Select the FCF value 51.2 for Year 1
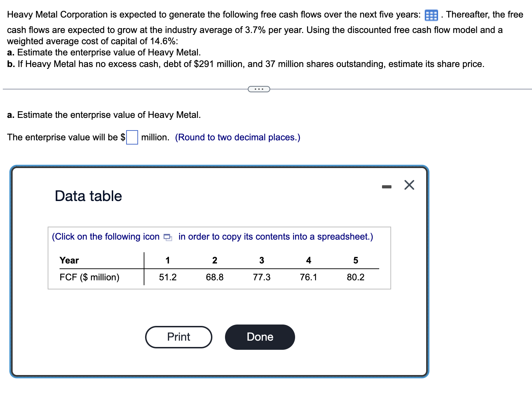 (168, 277)
